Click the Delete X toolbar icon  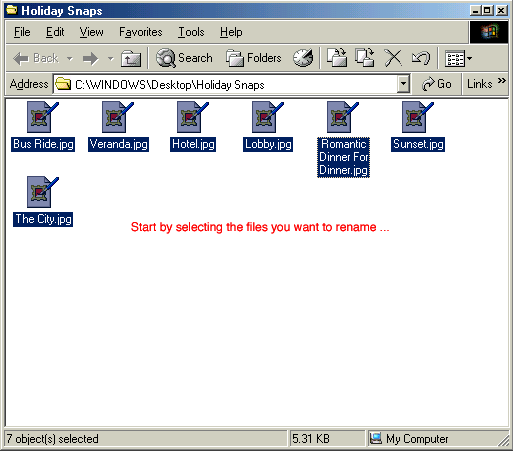393,58
